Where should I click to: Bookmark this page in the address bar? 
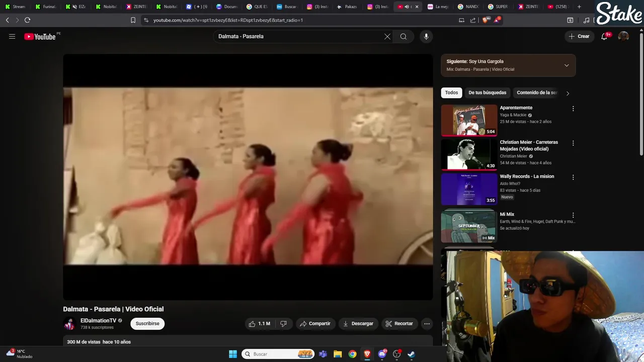(133, 20)
